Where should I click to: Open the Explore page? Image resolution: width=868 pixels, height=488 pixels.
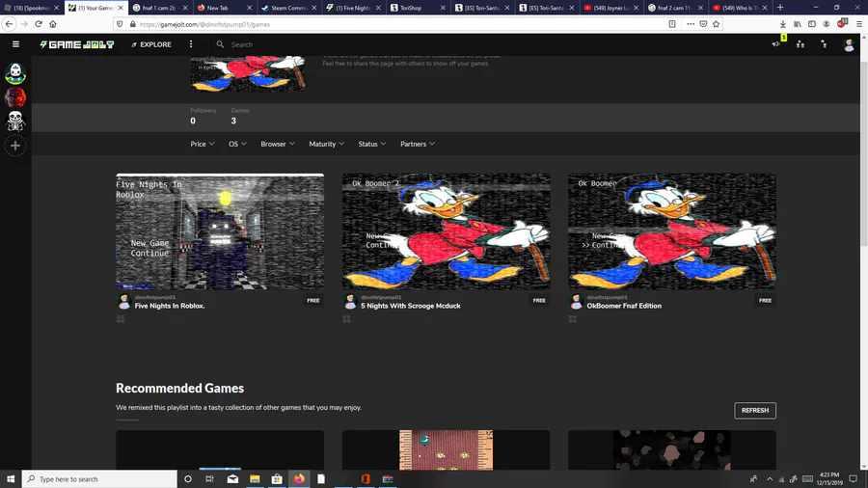tap(151, 44)
